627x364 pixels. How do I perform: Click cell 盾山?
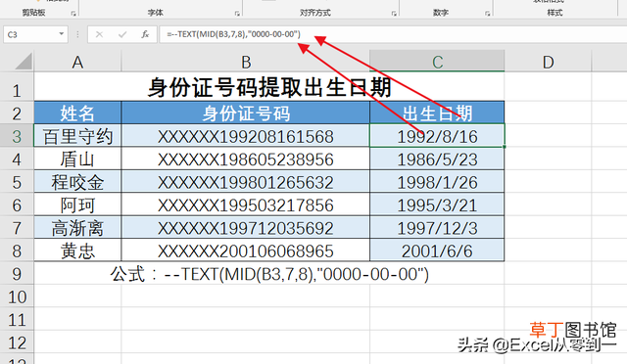click(77, 159)
